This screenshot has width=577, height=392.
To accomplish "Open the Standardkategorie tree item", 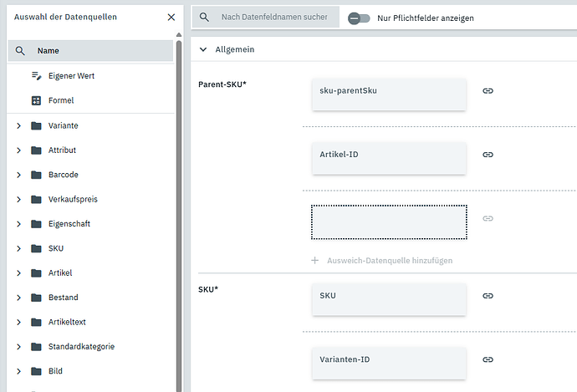I will 81,347.
